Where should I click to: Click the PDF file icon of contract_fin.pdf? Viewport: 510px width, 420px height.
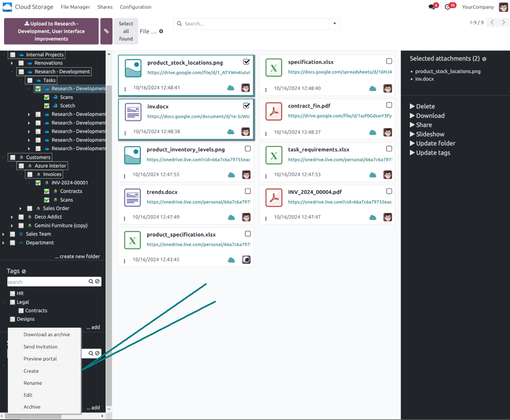[274, 111]
